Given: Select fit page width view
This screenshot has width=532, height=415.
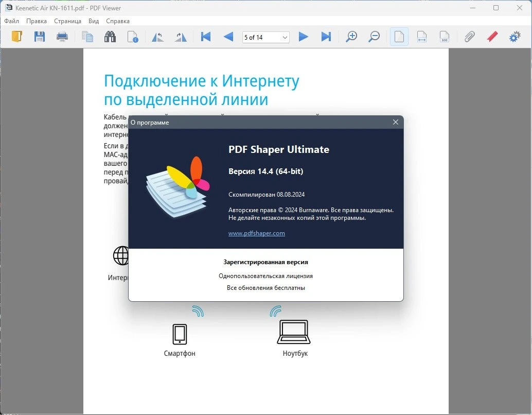Looking at the screenshot, I should 422,37.
